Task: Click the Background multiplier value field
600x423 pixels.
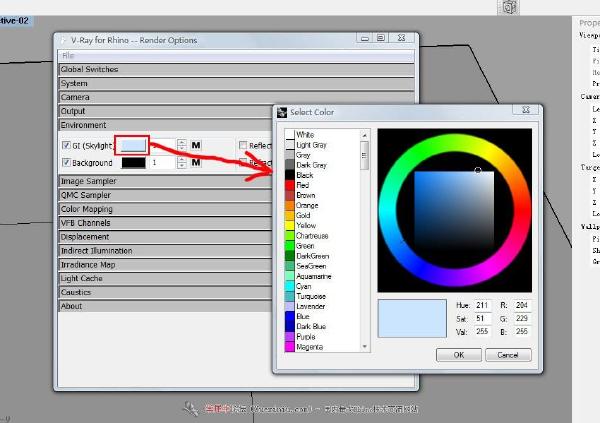Action: (163, 163)
